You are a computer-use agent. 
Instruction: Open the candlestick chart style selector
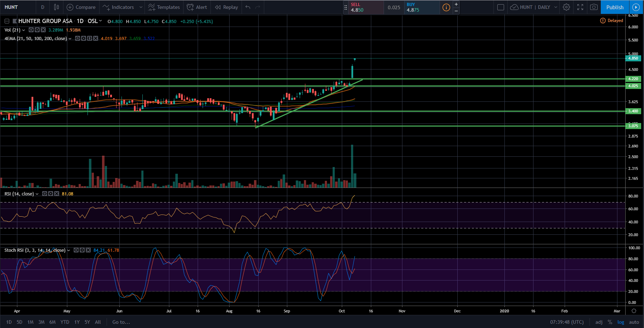click(56, 7)
